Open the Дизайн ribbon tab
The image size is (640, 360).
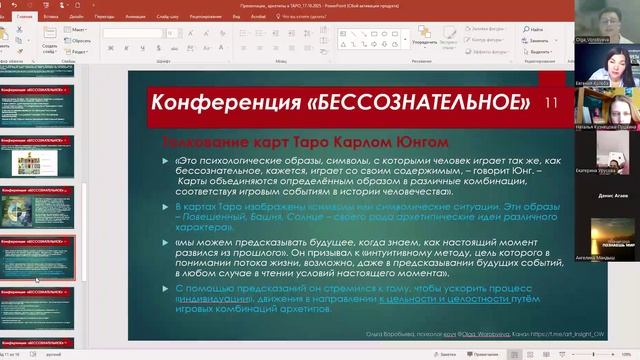76,17
